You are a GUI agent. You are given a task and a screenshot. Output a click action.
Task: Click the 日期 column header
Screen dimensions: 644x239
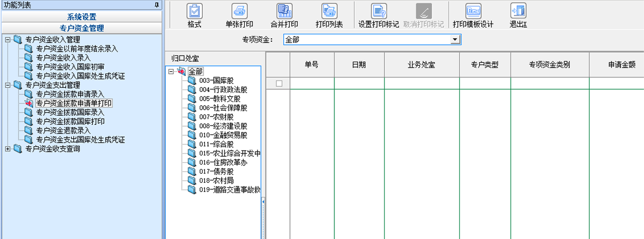(359, 65)
